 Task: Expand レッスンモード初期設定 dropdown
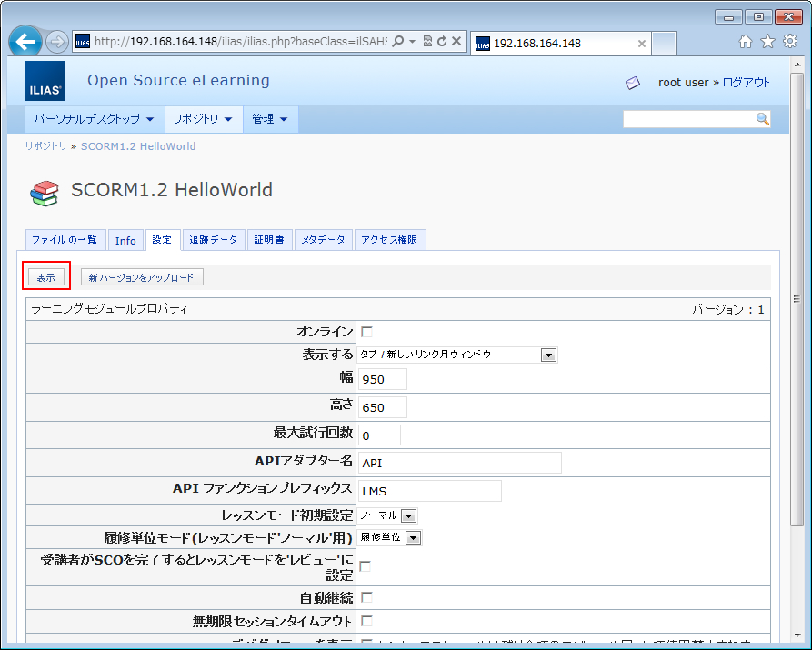408,515
